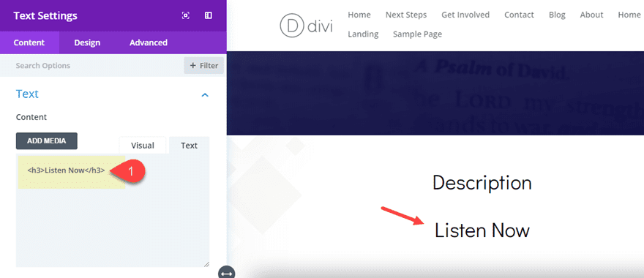Click the ADD MEDIA button

click(x=46, y=141)
